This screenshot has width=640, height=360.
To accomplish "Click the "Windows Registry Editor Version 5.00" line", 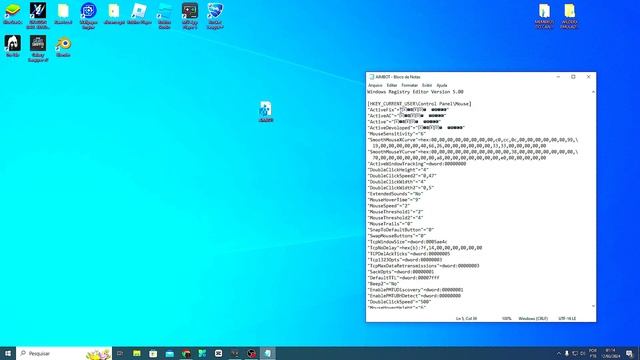I will coord(416,92).
